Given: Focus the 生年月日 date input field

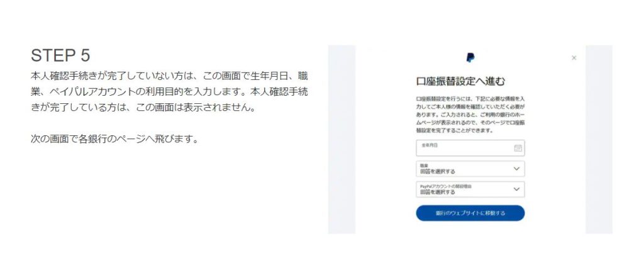Looking at the screenshot, I should point(470,148).
